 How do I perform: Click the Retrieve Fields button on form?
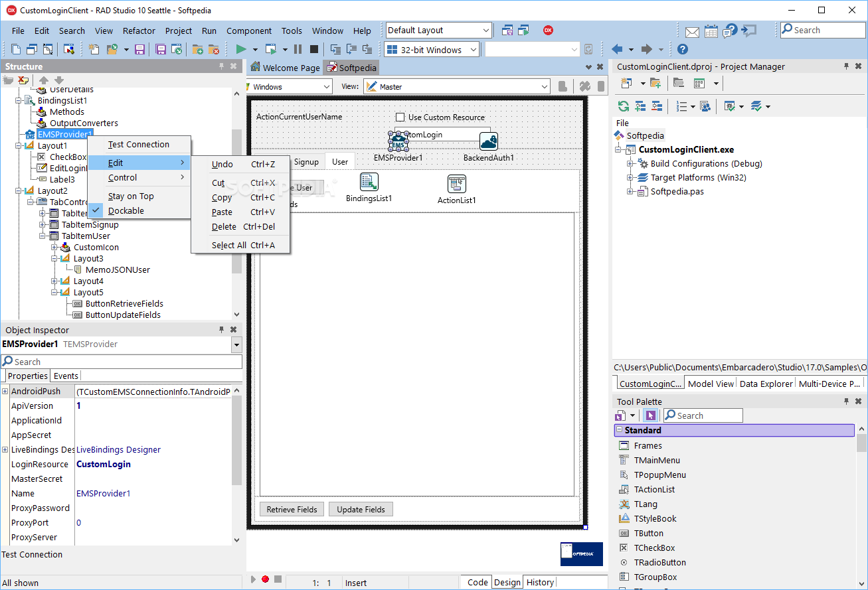pos(292,509)
